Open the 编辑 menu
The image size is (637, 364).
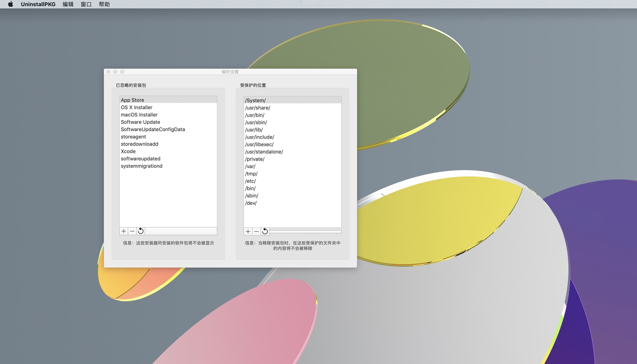[68, 4]
